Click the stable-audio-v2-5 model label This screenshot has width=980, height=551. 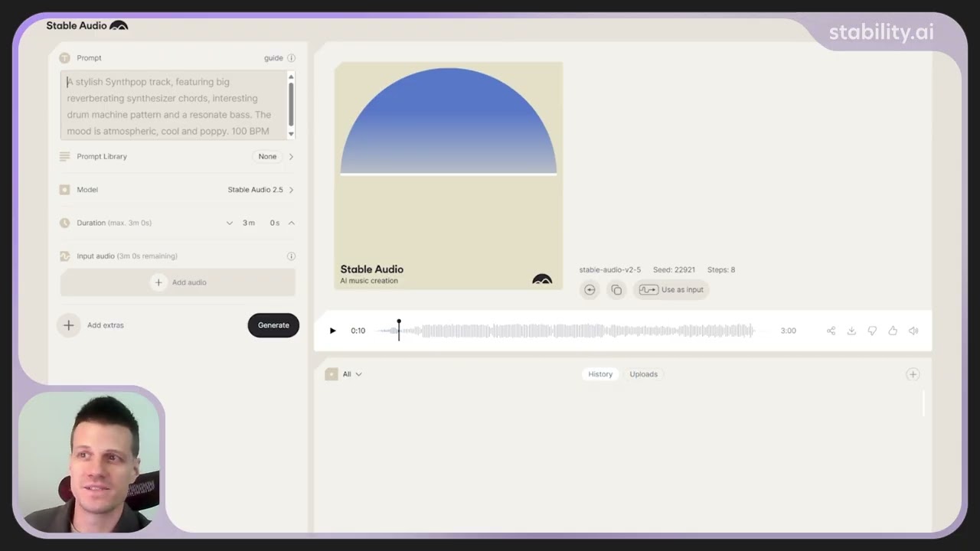[x=609, y=270]
